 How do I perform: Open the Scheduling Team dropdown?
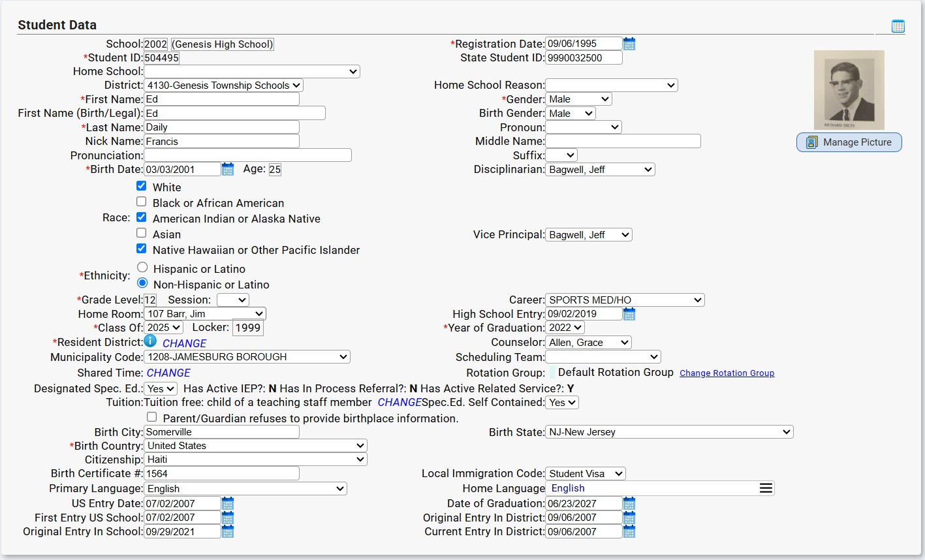pyautogui.click(x=603, y=357)
